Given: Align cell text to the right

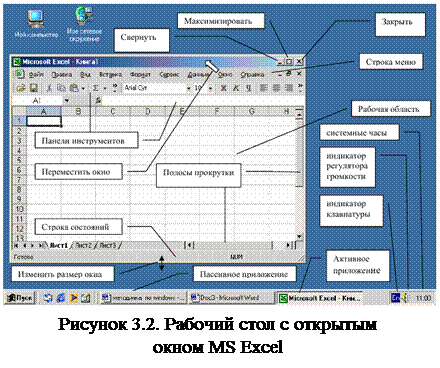Looking at the screenshot, I should tap(289, 88).
